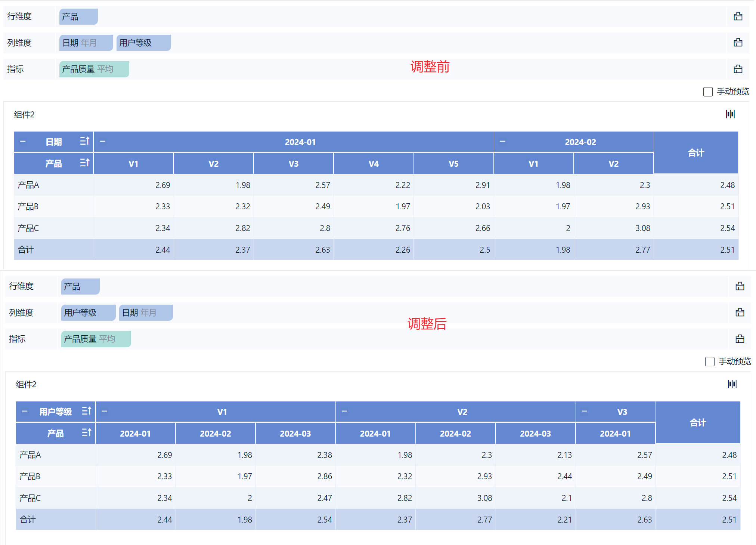
Task: Open chart type icon of lower 组件2
Action: tap(732, 384)
